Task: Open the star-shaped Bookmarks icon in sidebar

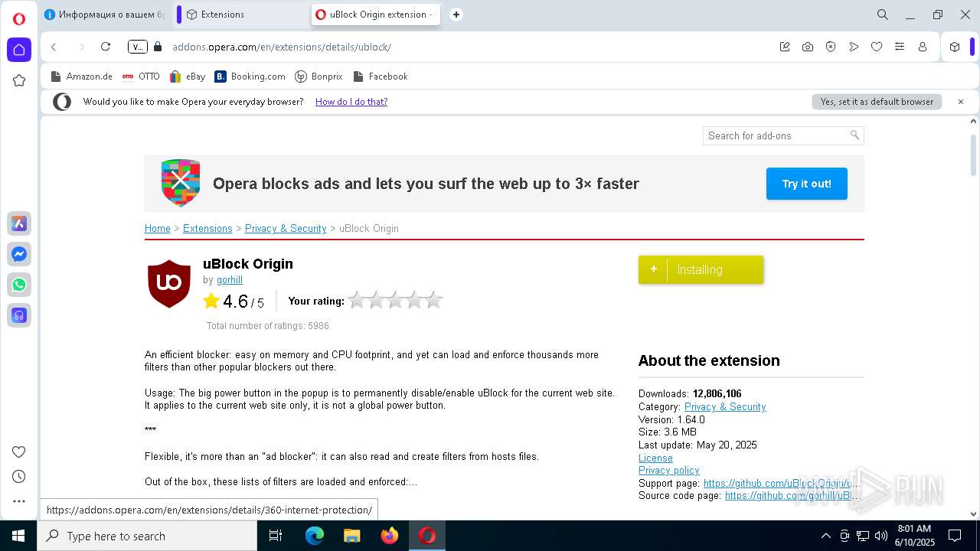Action: 19,80
